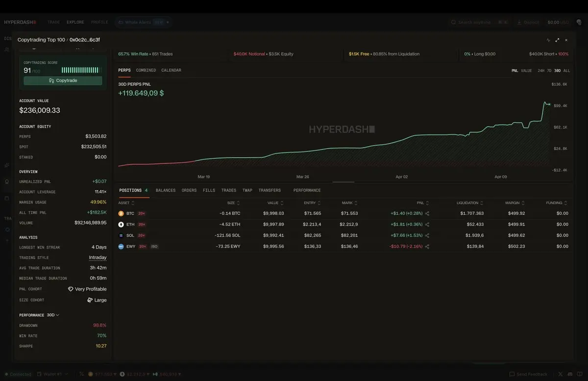Switch chart to PNL mode
Screen dimensions: 588x381
515,71
